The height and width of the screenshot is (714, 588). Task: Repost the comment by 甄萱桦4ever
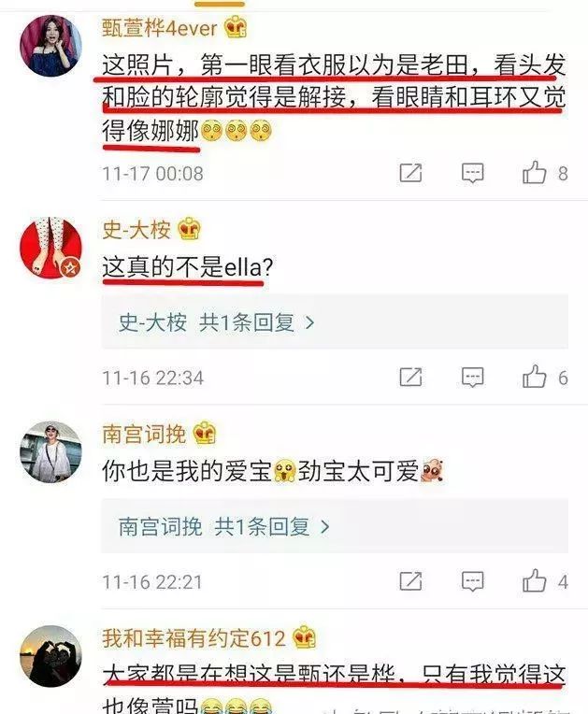410,173
